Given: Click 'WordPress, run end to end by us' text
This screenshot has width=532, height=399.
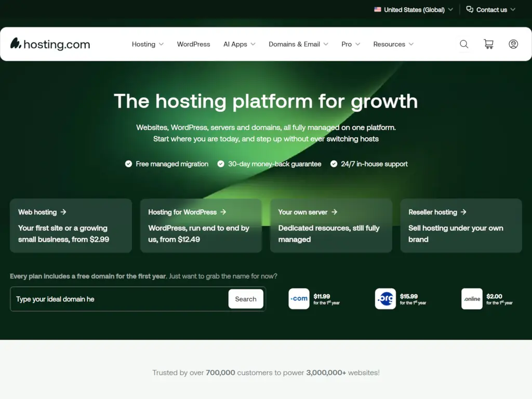Looking at the screenshot, I should click(198, 233).
